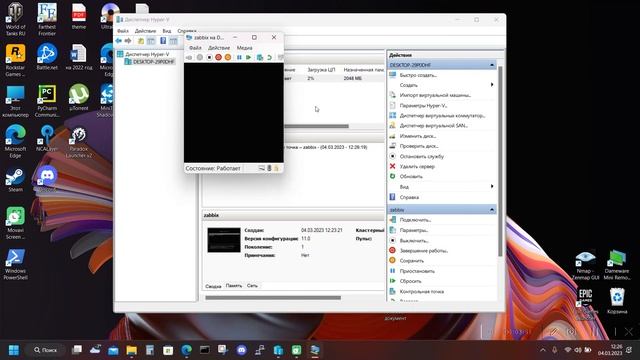Image resolution: width=640 pixels, height=360 pixels.
Task: Click the zabbix VM preview thumbnail
Action: coord(224,240)
